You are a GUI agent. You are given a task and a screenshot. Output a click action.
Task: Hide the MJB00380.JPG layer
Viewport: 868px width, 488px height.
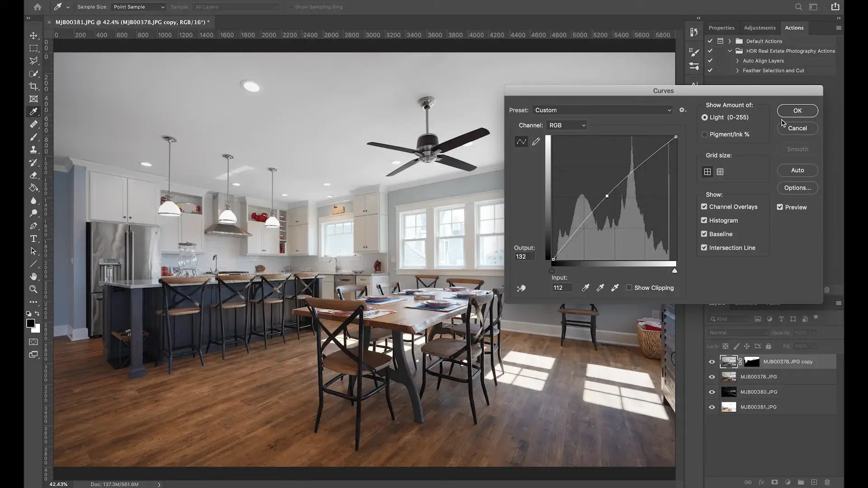712,392
